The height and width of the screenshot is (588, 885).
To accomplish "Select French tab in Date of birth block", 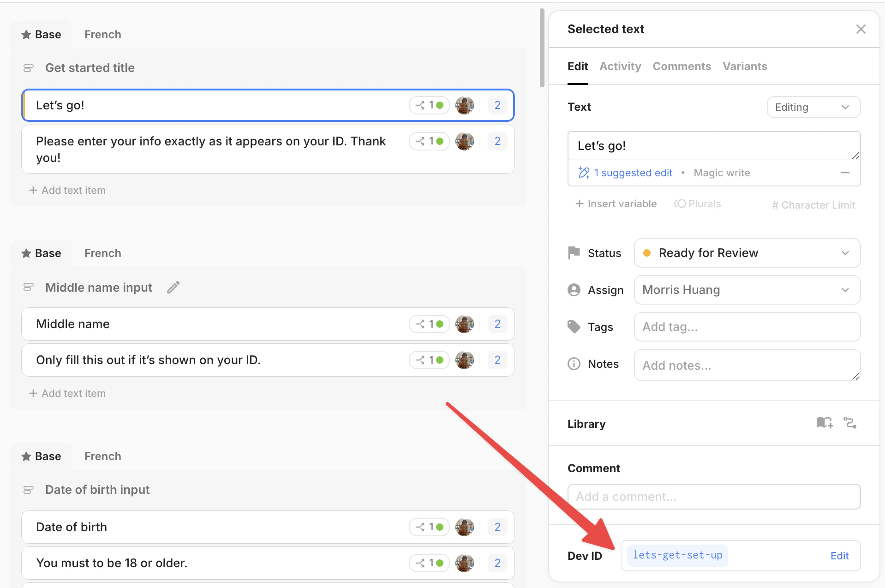I will (102, 456).
